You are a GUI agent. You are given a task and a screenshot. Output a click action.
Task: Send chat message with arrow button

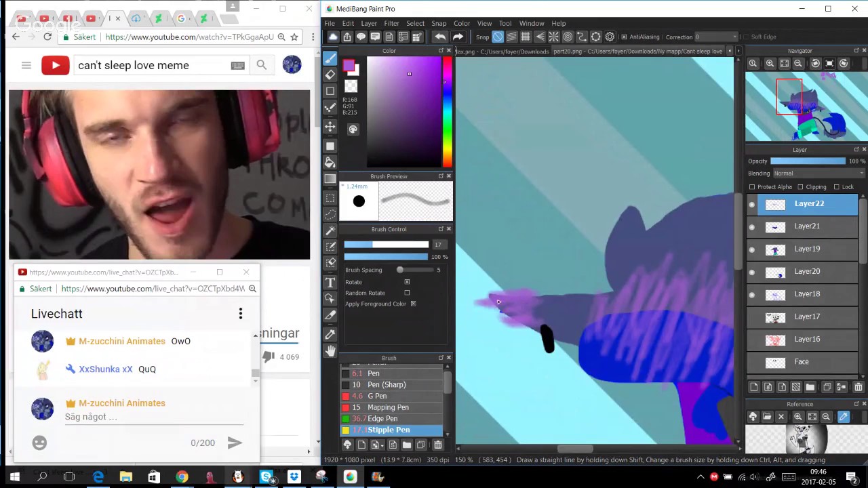point(235,443)
